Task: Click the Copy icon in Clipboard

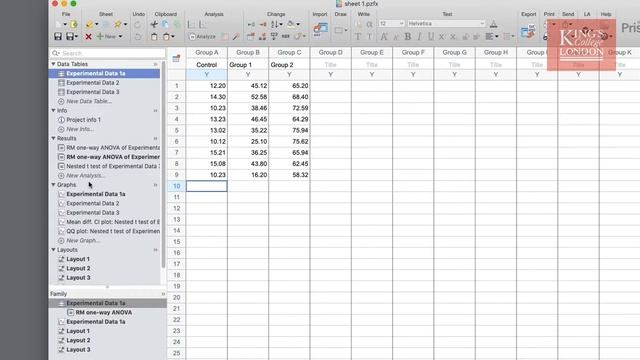Action: click(x=165, y=24)
